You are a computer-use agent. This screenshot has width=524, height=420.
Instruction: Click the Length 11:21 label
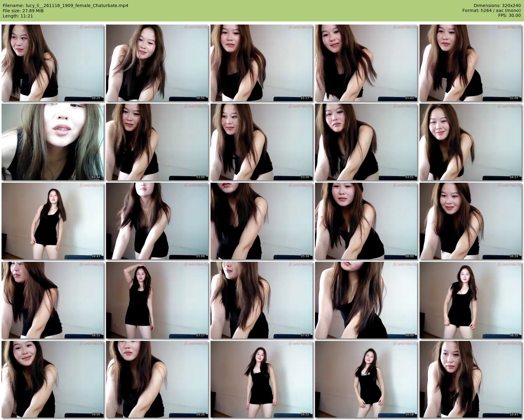click(x=18, y=16)
